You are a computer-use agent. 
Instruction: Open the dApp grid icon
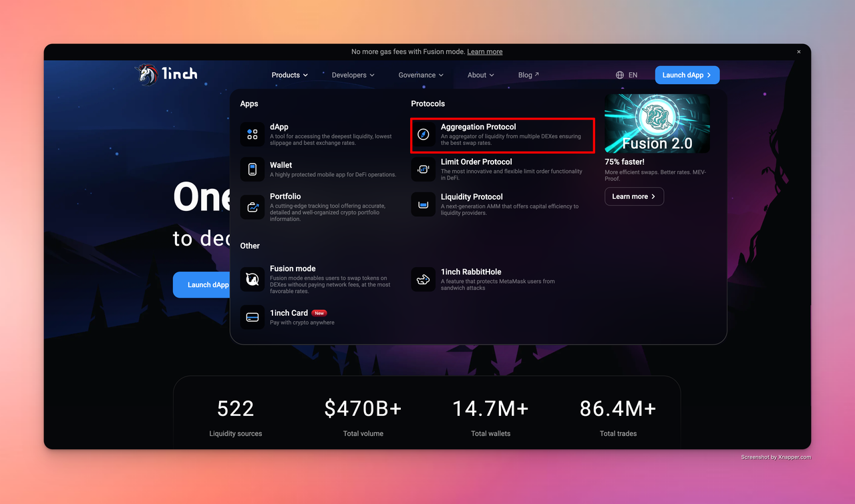252,135
